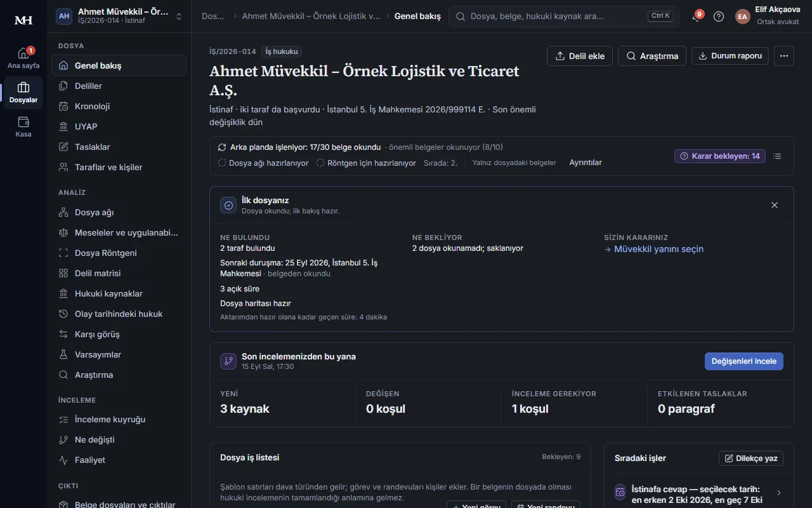Open Dosya Röntgeni view

click(x=119, y=253)
